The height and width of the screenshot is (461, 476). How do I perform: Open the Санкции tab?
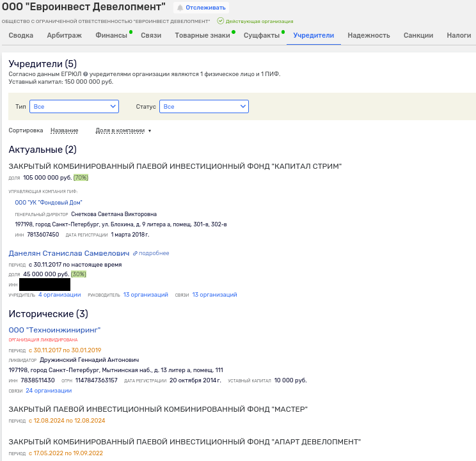click(418, 35)
